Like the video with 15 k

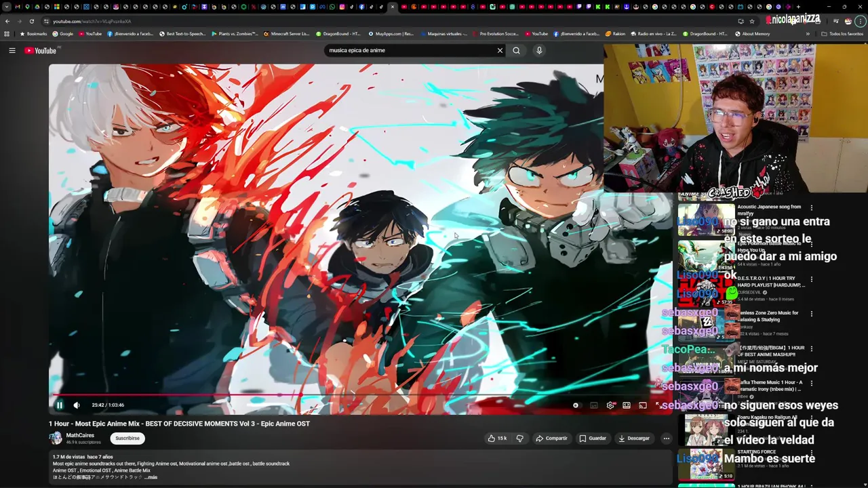point(497,439)
